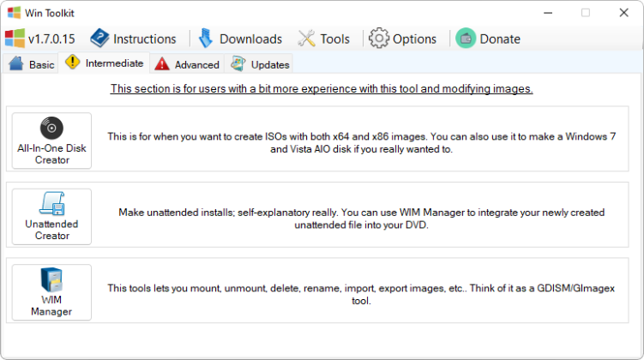Viewport: 644px width, 360px height.
Task: Click the underlined section description heading
Action: coord(322,88)
